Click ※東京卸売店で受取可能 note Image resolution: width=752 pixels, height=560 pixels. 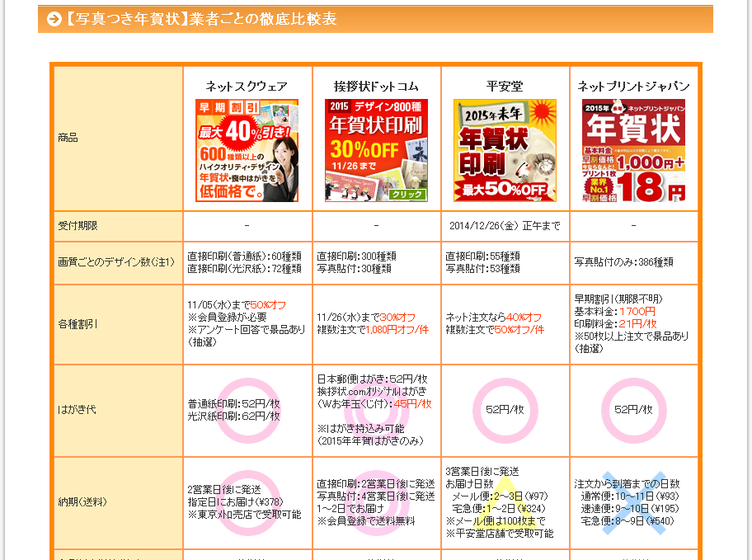(x=244, y=515)
